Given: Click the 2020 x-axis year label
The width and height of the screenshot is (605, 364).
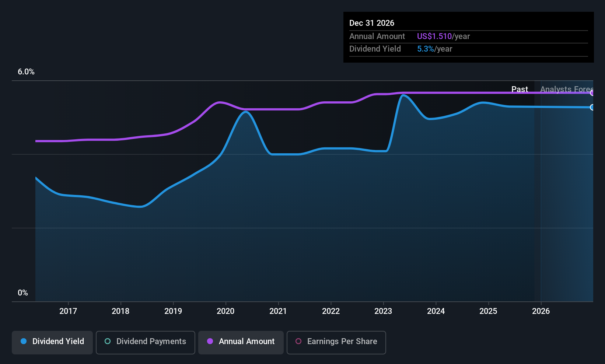Looking at the screenshot, I should [x=225, y=311].
